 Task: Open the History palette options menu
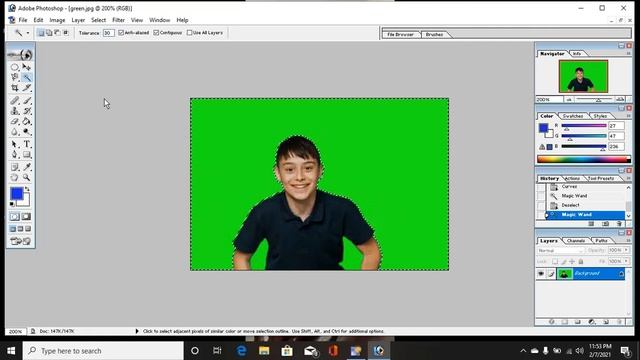pyautogui.click(x=628, y=179)
